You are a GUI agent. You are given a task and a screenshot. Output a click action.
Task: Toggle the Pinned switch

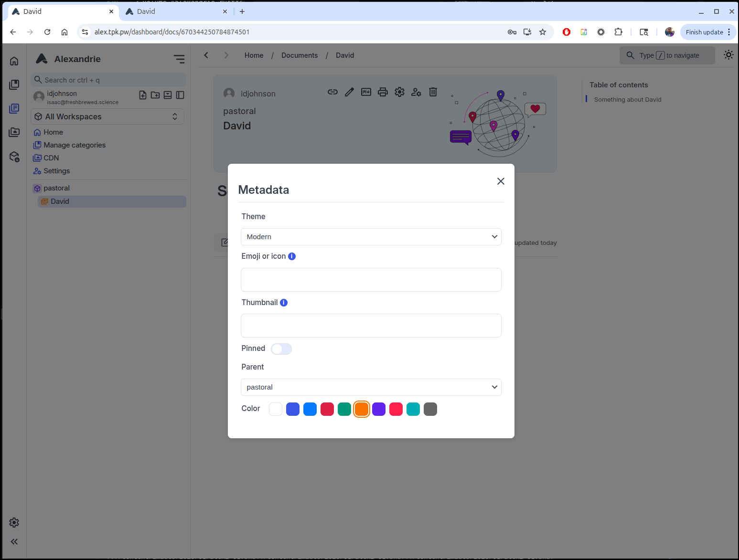click(281, 349)
